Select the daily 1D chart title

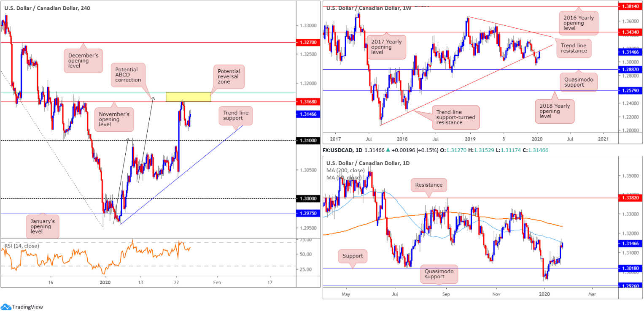[x=368, y=163]
